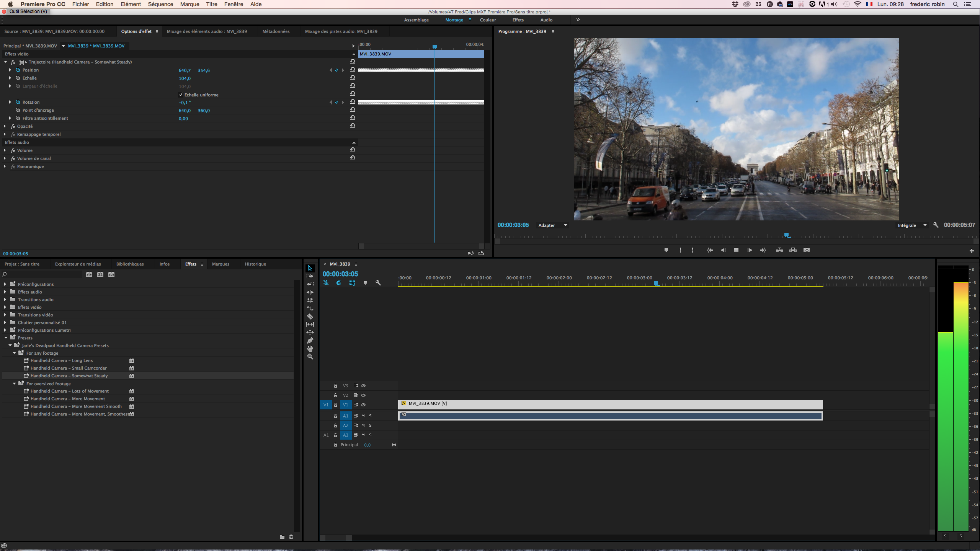Reset the Rotation parameter
Screen dimensions: 980x551
353,102
